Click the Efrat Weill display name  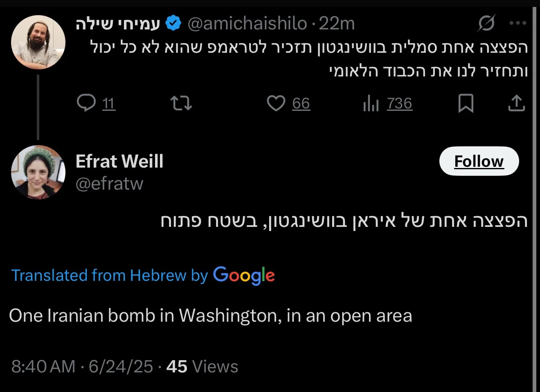(119, 161)
